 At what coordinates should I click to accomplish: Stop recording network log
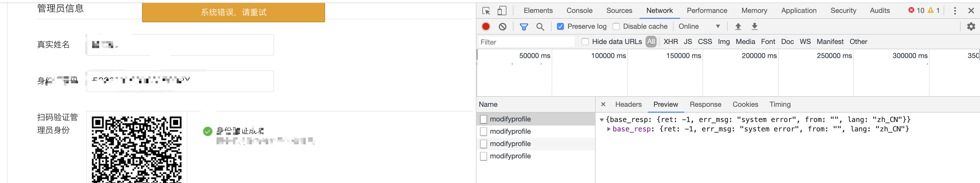point(486,26)
